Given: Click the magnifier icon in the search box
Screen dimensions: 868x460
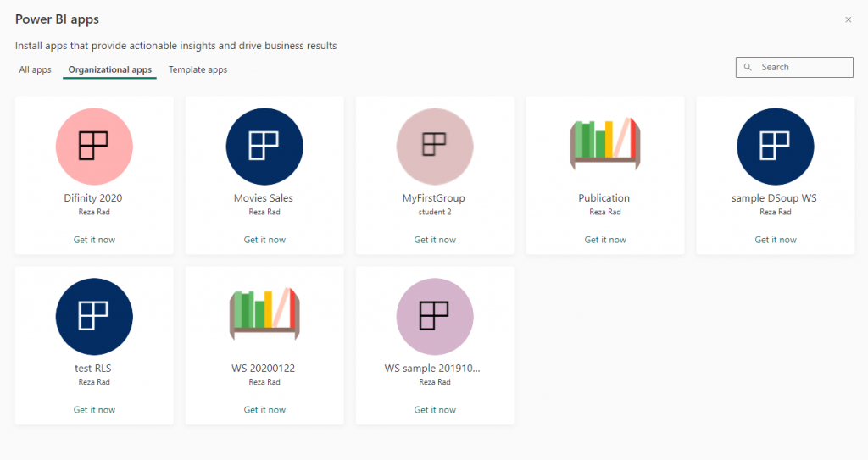Looking at the screenshot, I should 748,67.
